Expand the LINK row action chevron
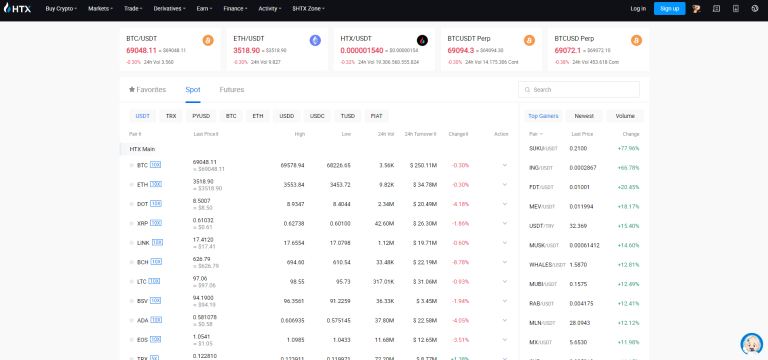This screenshot has height=360, width=768. (x=505, y=242)
